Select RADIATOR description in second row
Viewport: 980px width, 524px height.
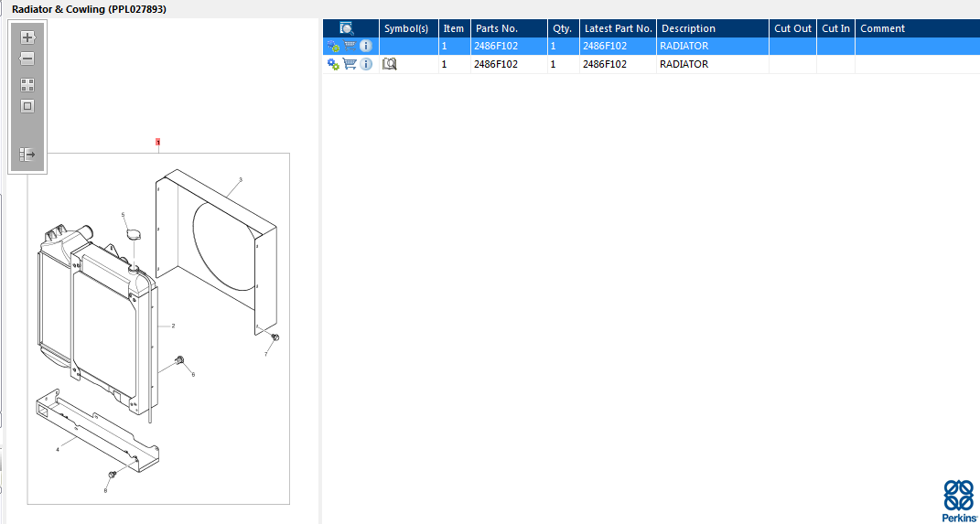coord(684,64)
